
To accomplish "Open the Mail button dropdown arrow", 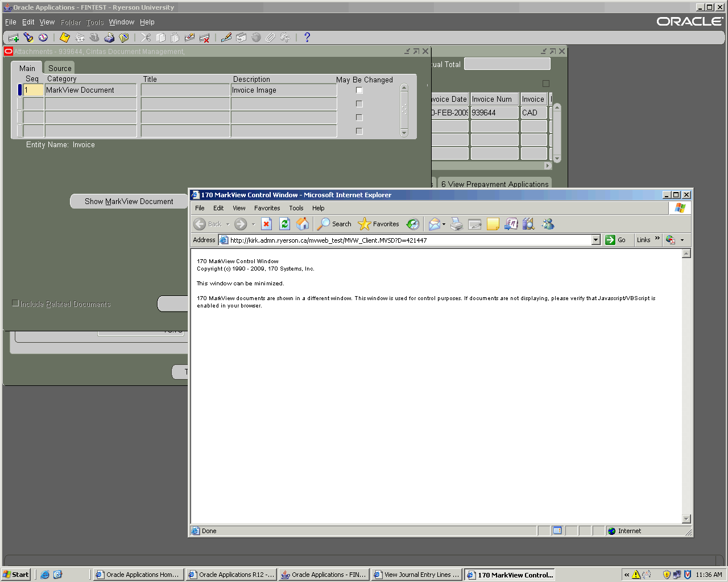I will click(444, 225).
